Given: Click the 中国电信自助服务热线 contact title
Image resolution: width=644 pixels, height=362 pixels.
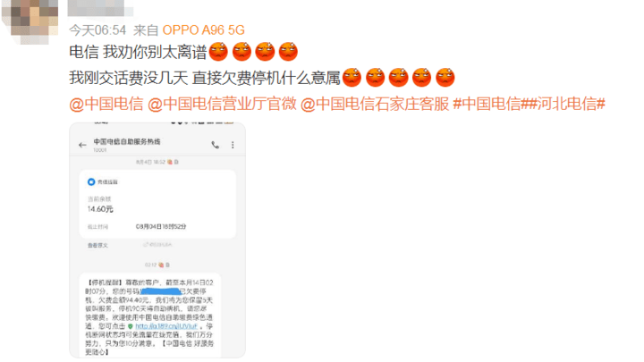Looking at the screenshot, I should pyautogui.click(x=127, y=141).
